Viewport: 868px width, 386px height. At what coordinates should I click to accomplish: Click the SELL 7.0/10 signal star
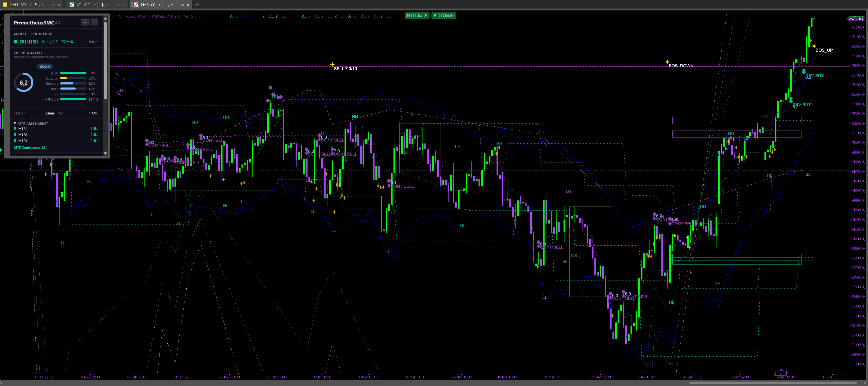click(x=332, y=65)
